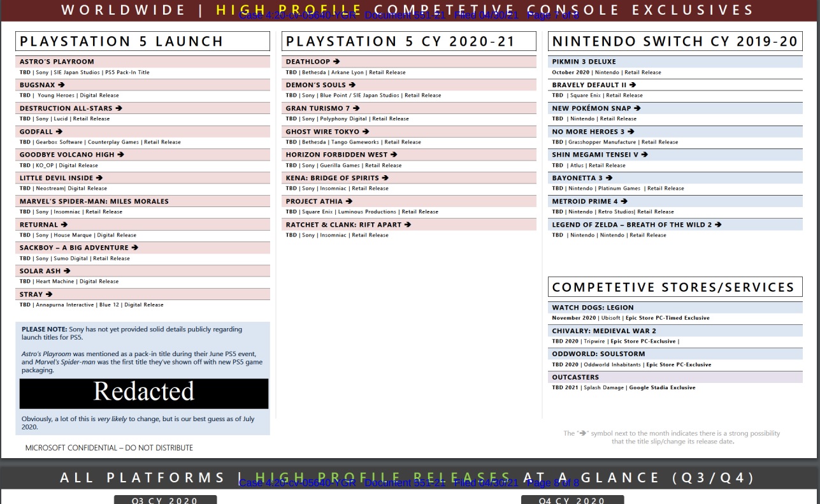The image size is (820, 504).
Task: Select the SOLAR ASH title row
Action: [143, 271]
